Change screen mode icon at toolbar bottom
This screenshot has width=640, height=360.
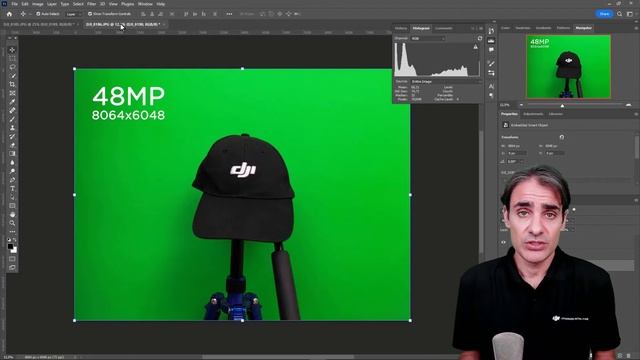12,268
